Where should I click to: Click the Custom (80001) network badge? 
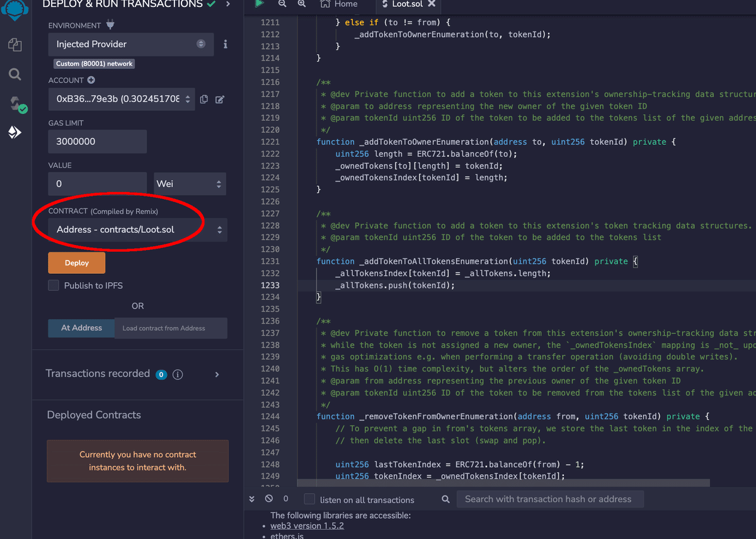[x=94, y=64]
